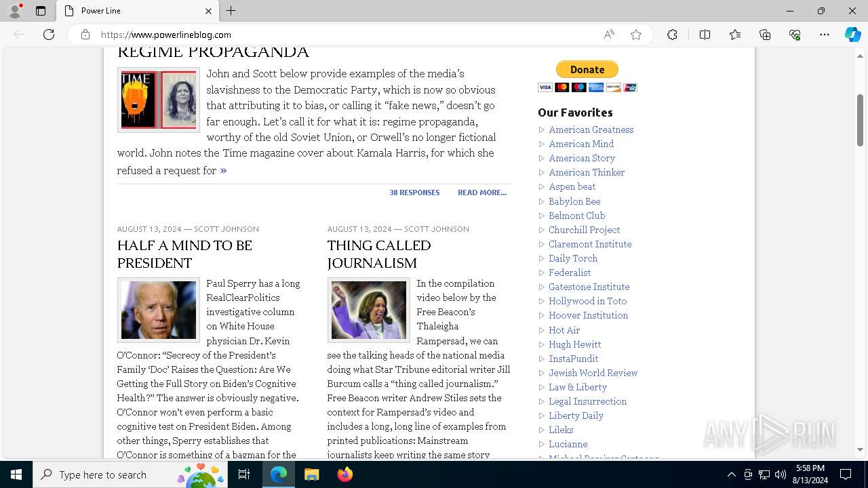This screenshot has height=488, width=868.
Task: Open the Hot Air link
Action: pyautogui.click(x=564, y=330)
